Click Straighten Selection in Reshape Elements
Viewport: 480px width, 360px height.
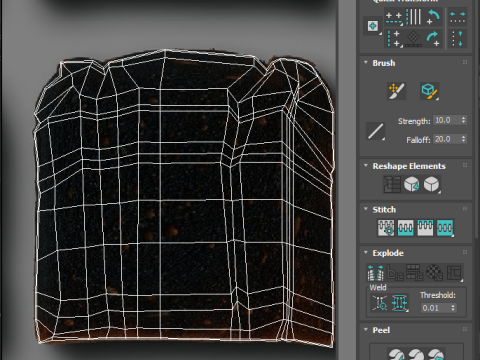392,184
